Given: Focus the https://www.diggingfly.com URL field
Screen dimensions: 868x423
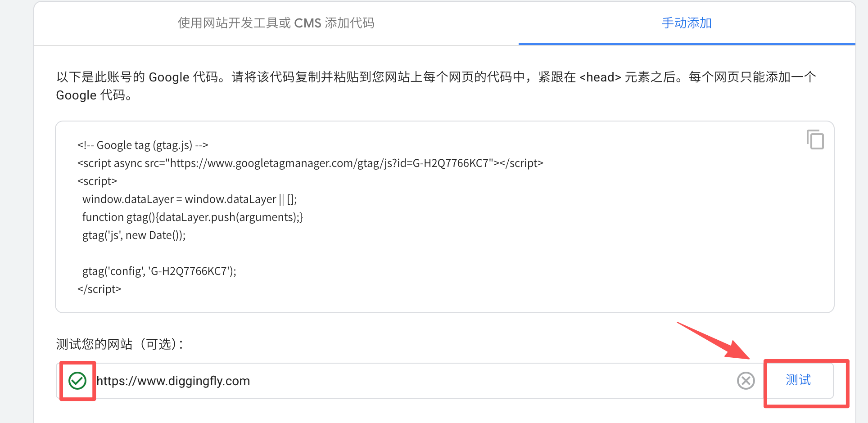Looking at the screenshot, I should [405, 381].
